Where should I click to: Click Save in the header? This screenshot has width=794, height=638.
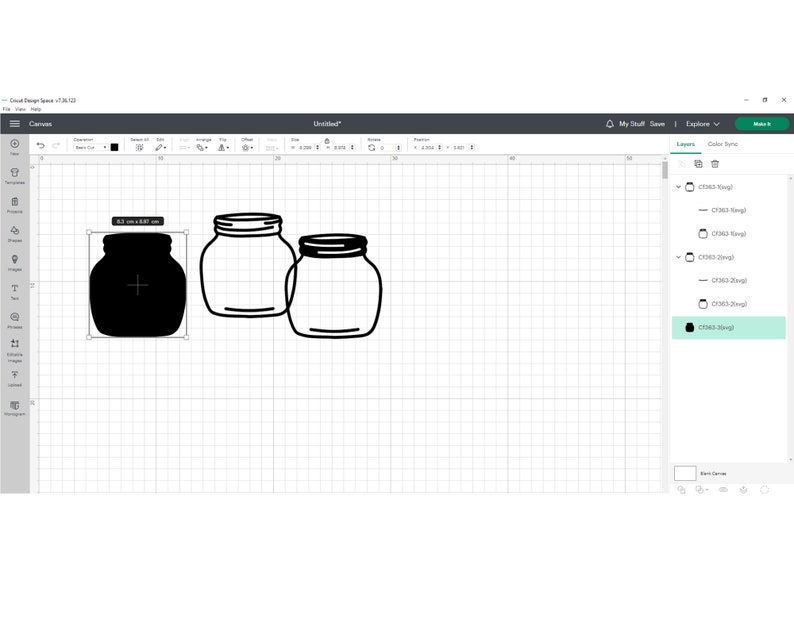click(657, 124)
